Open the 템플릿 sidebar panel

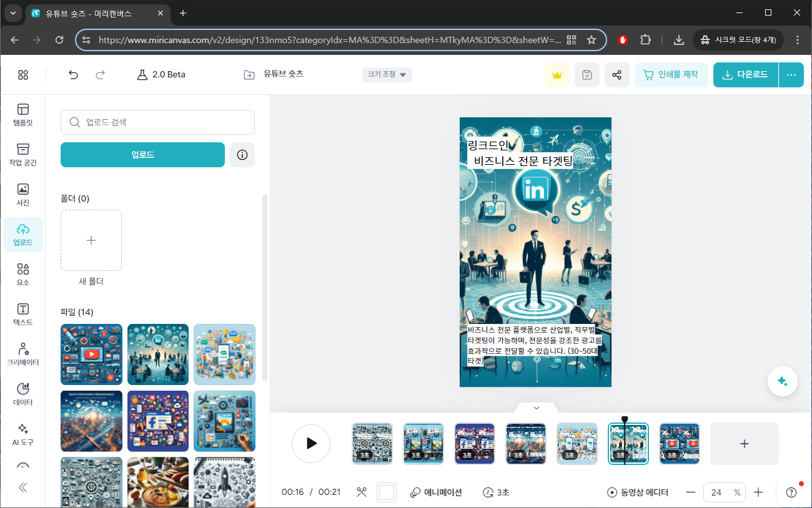coord(23,115)
